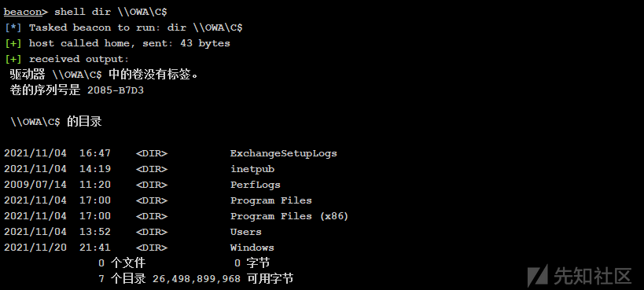Screen dimensions: 644x290
Task: Select the Windows directory name
Action: point(252,248)
